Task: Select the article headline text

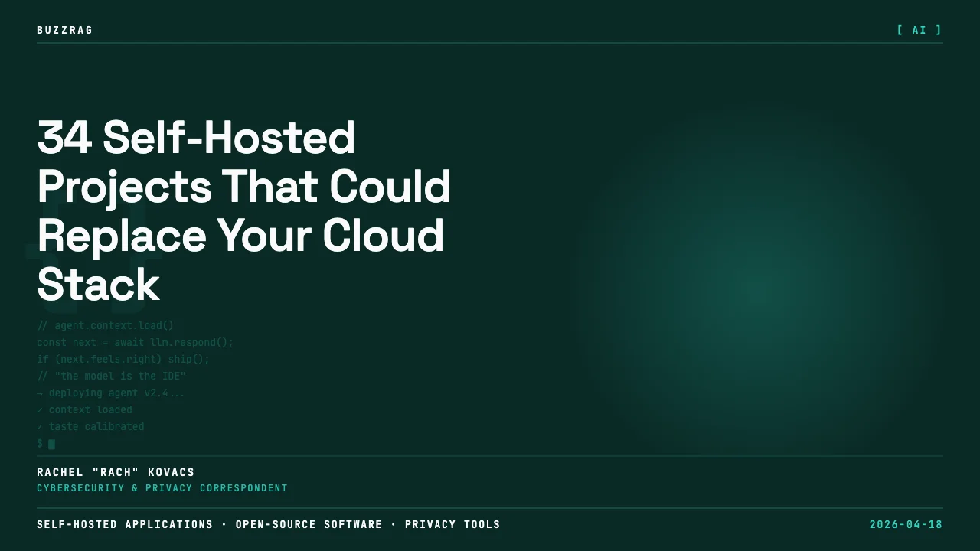Action: pos(244,211)
